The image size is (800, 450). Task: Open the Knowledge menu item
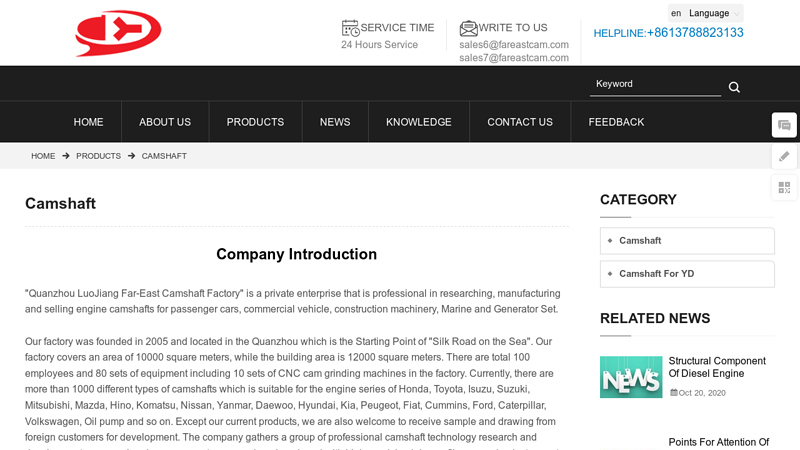(419, 122)
